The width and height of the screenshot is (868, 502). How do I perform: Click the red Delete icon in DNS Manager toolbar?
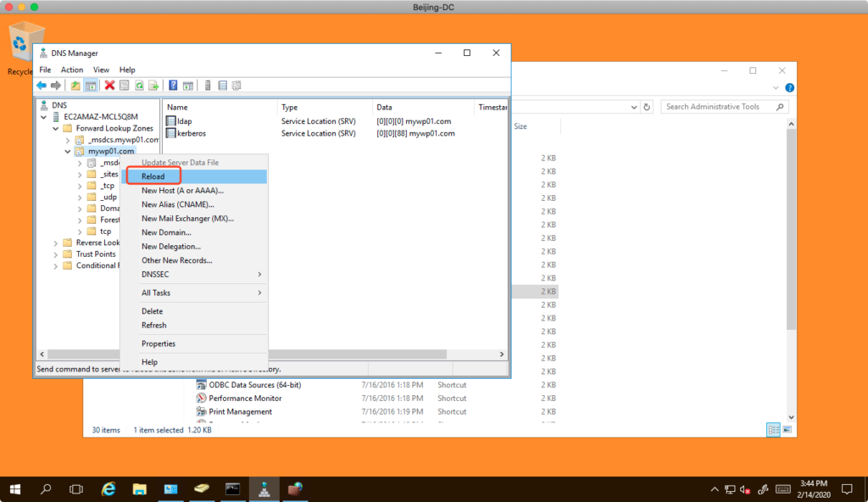109,86
